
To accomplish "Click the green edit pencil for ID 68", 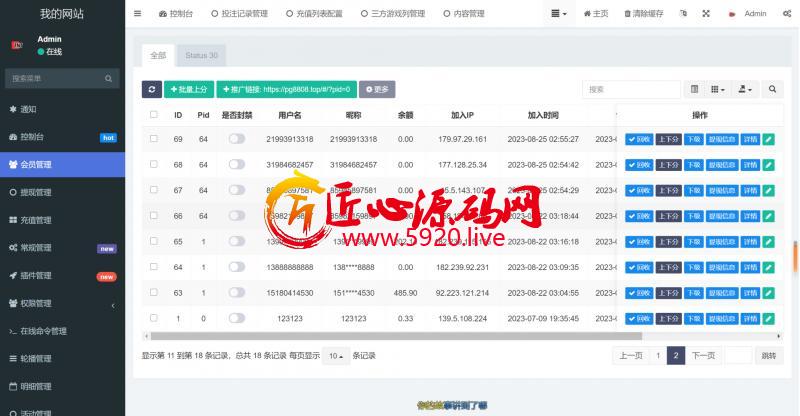I will (x=768, y=165).
